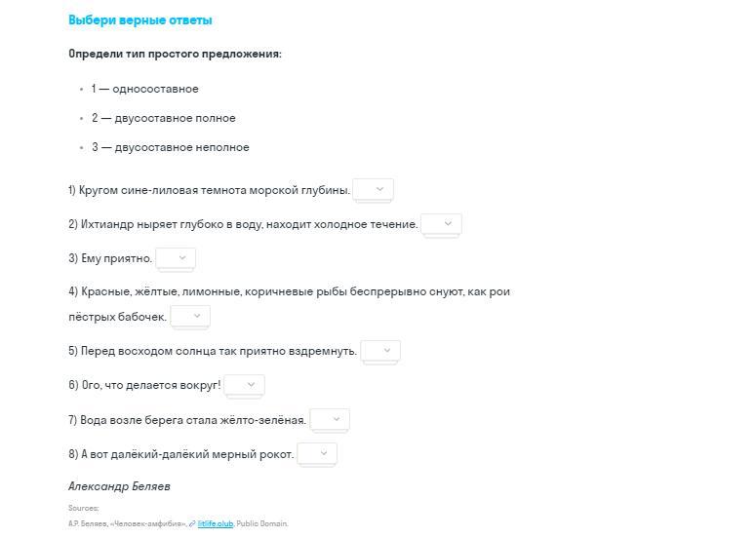The height and width of the screenshot is (538, 756).
Task: Click the «Public Domain.» text
Action: click(262, 523)
